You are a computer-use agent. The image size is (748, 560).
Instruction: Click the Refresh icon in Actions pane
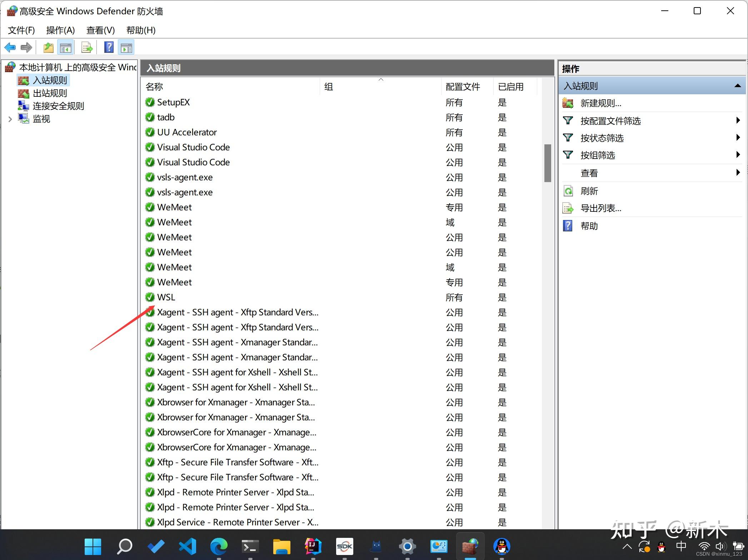pyautogui.click(x=568, y=191)
